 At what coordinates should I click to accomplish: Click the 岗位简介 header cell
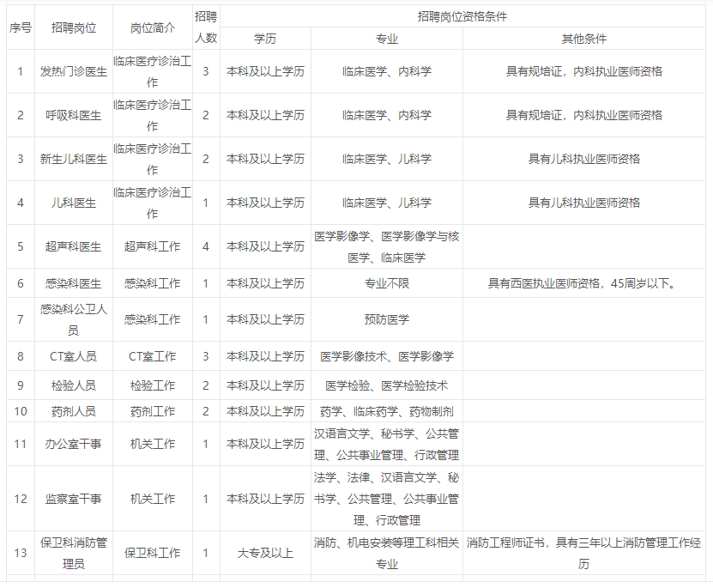click(x=152, y=27)
